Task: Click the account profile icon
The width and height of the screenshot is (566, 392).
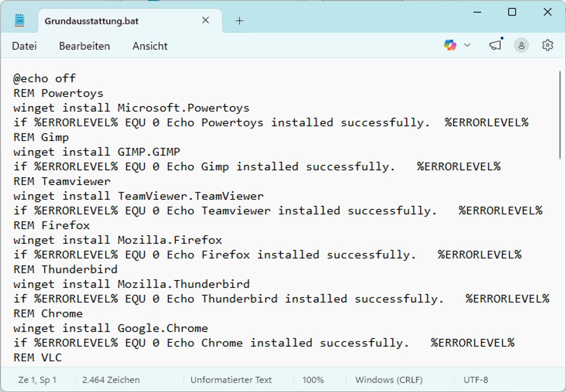Action: tap(521, 45)
